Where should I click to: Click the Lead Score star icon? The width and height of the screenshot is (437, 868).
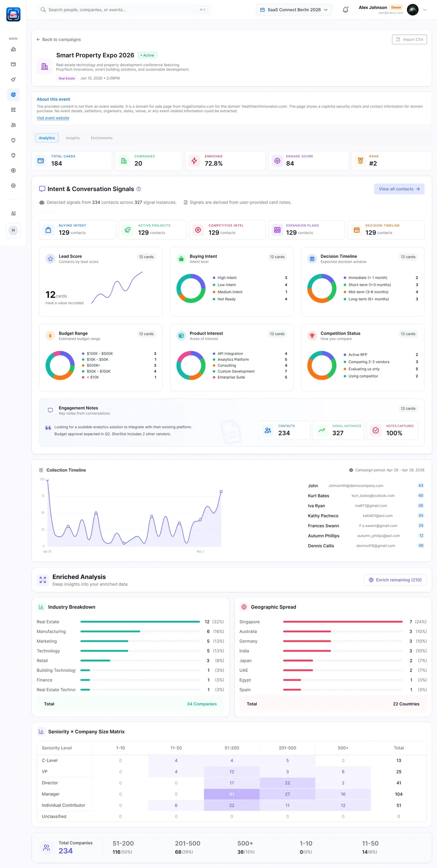click(x=50, y=259)
